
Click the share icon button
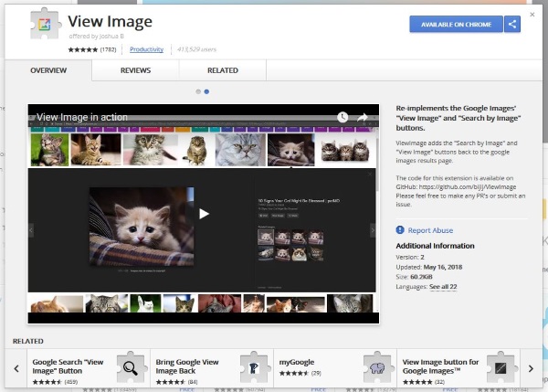pos(512,24)
